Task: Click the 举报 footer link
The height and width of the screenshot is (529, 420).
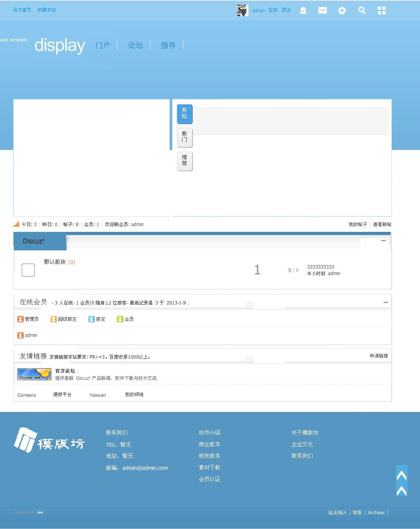Action: click(x=357, y=513)
